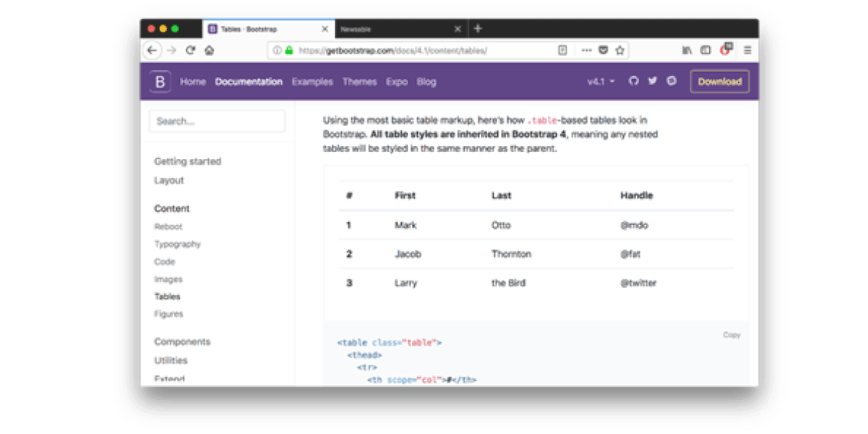Open Blog in the navbar
Screen dimensions: 868x434
pos(427,82)
